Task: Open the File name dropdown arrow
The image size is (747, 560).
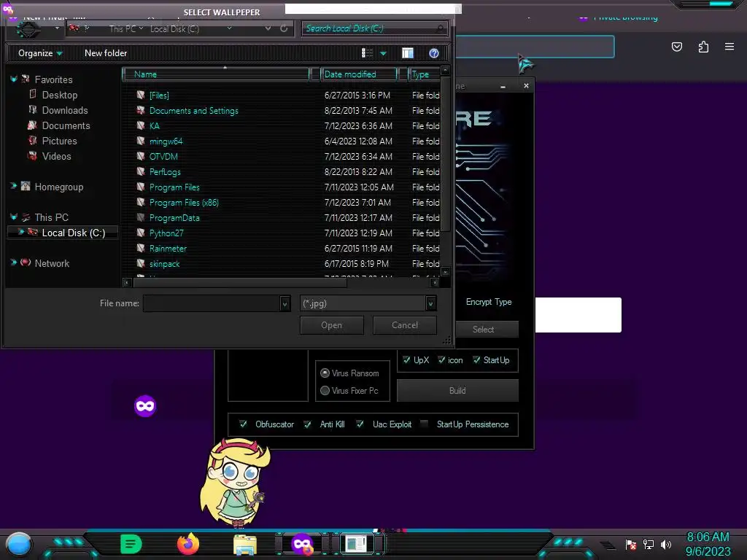Action: [285, 303]
